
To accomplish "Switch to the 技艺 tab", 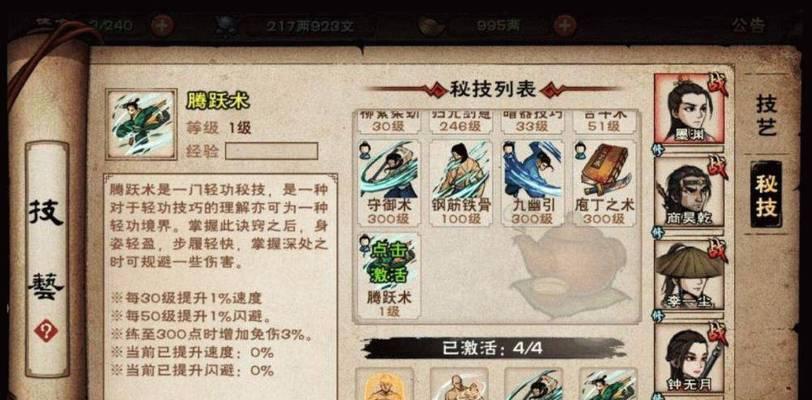I will pyautogui.click(x=766, y=115).
